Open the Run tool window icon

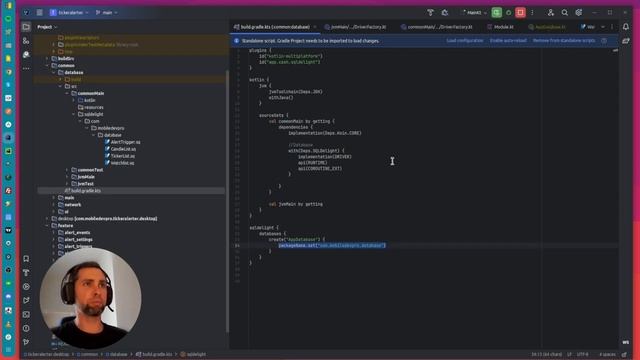click(26, 287)
